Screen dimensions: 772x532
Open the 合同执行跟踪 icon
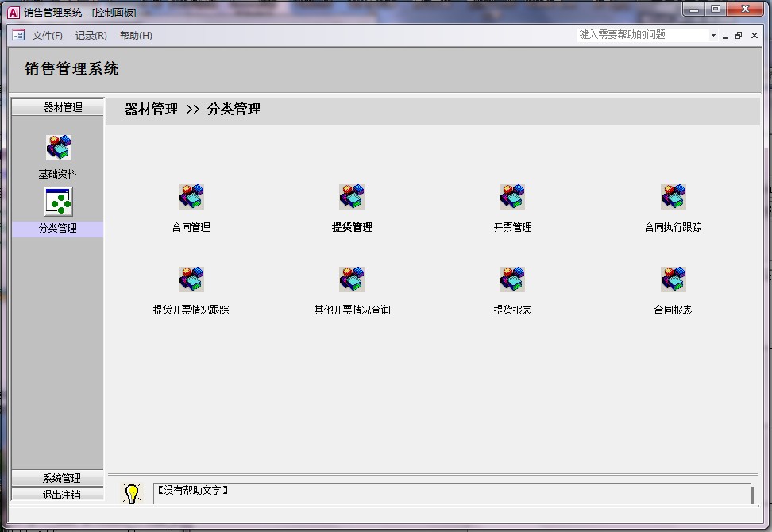click(x=673, y=197)
